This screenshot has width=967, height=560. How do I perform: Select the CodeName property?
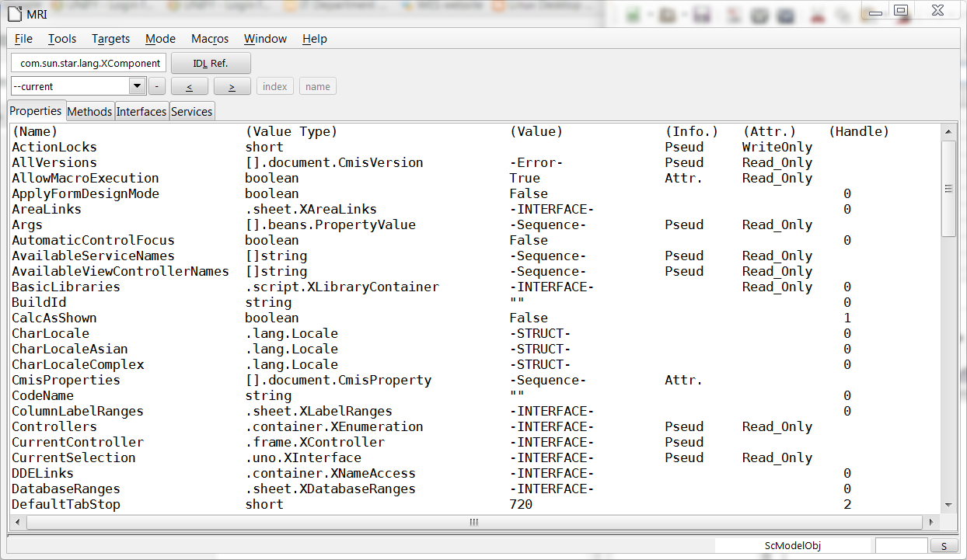point(43,395)
